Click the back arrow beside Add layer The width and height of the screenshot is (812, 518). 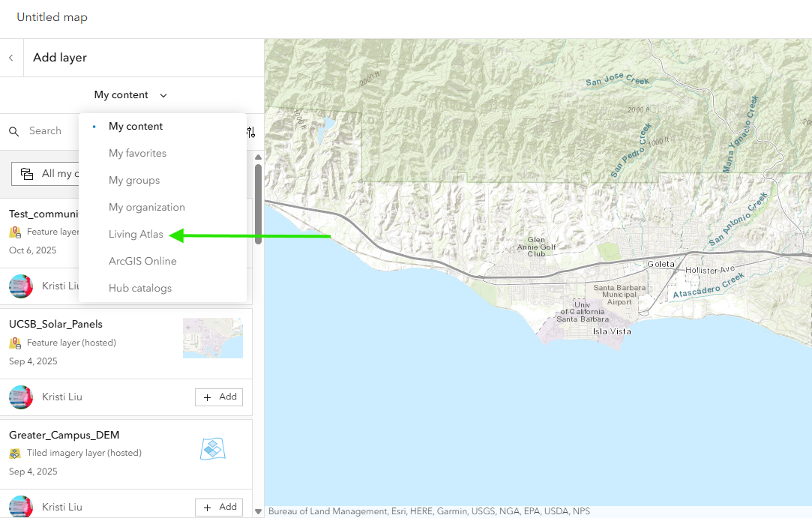tap(11, 58)
